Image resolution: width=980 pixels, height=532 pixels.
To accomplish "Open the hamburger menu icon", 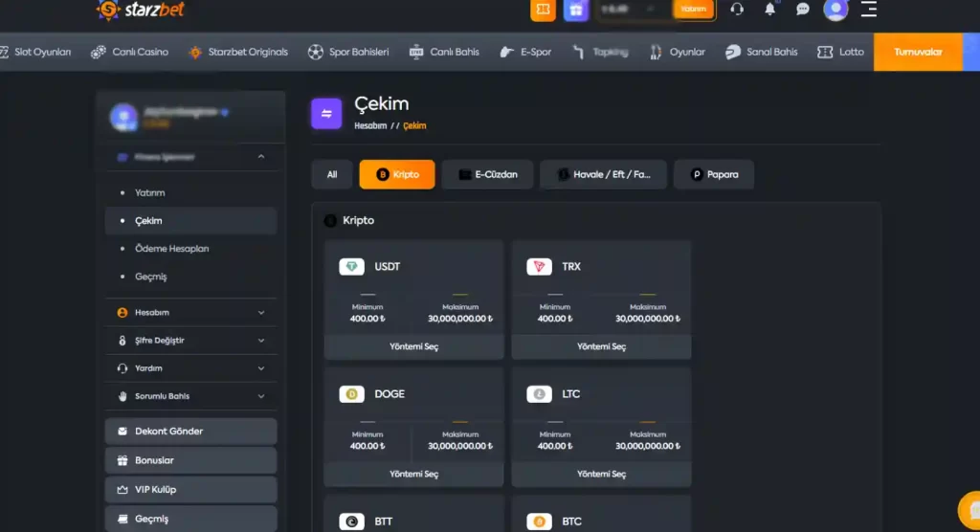I will [x=869, y=10].
